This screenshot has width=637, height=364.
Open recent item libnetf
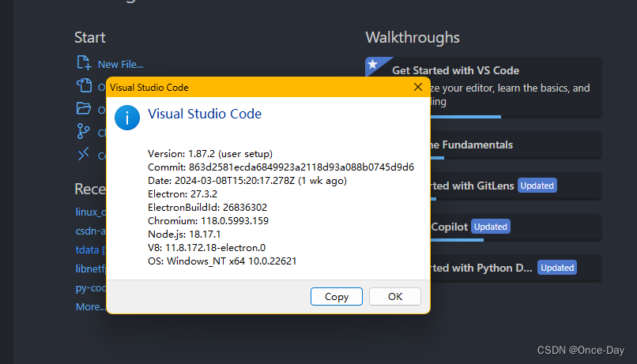pos(91,268)
